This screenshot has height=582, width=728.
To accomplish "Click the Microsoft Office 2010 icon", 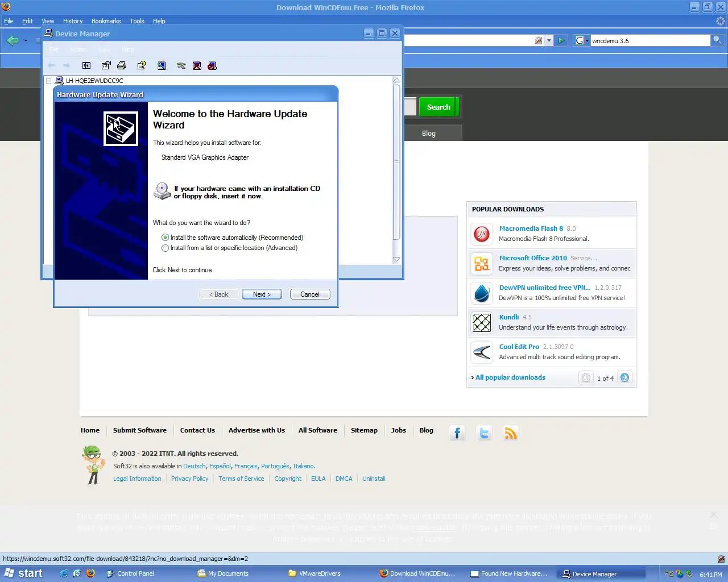I will 482,263.
